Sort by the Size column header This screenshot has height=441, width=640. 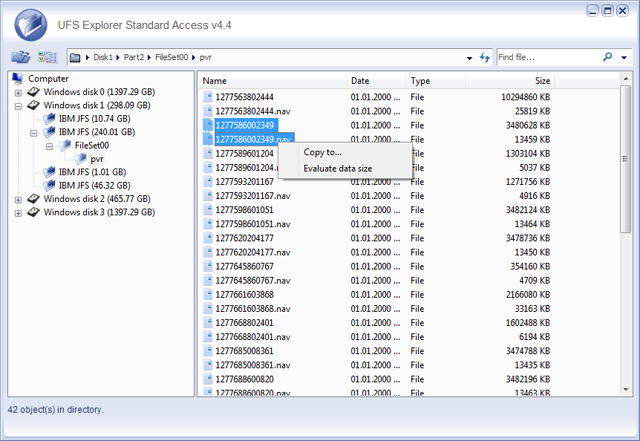510,81
